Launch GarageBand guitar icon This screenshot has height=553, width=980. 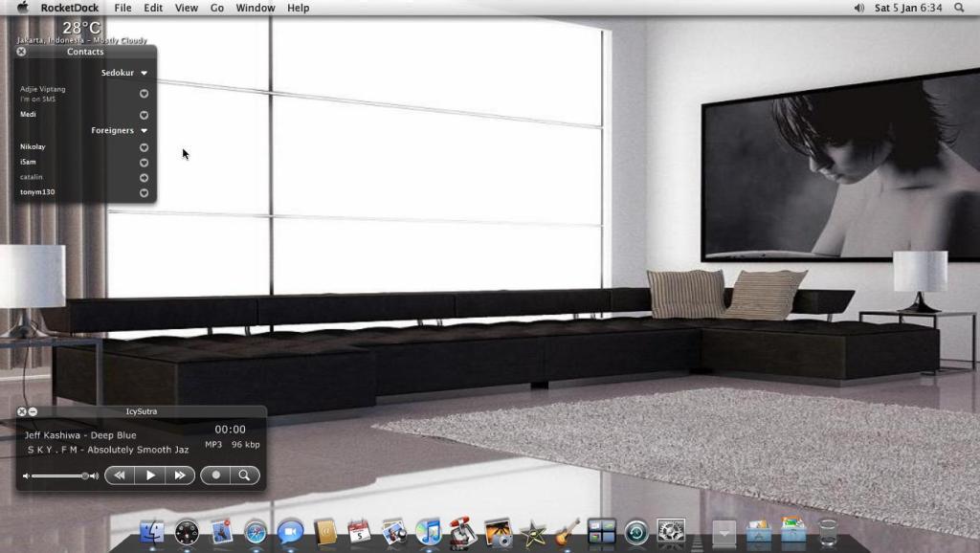tap(567, 532)
